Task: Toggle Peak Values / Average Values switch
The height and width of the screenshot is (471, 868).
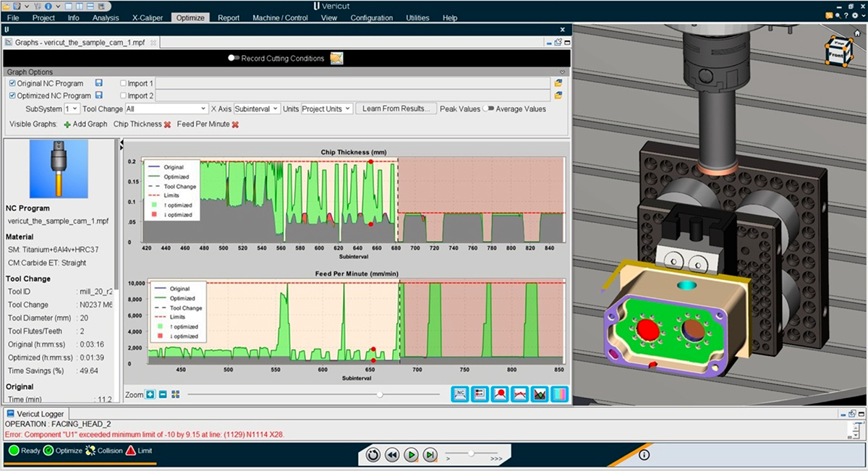Action: pos(488,109)
